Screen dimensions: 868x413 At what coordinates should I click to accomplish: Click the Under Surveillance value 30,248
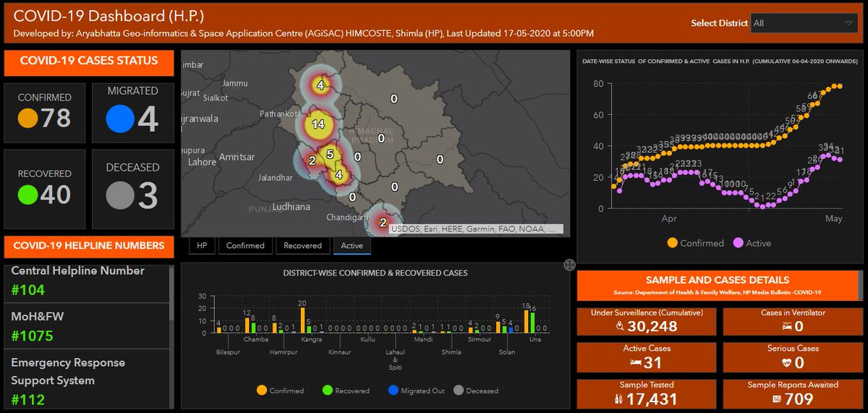652,327
